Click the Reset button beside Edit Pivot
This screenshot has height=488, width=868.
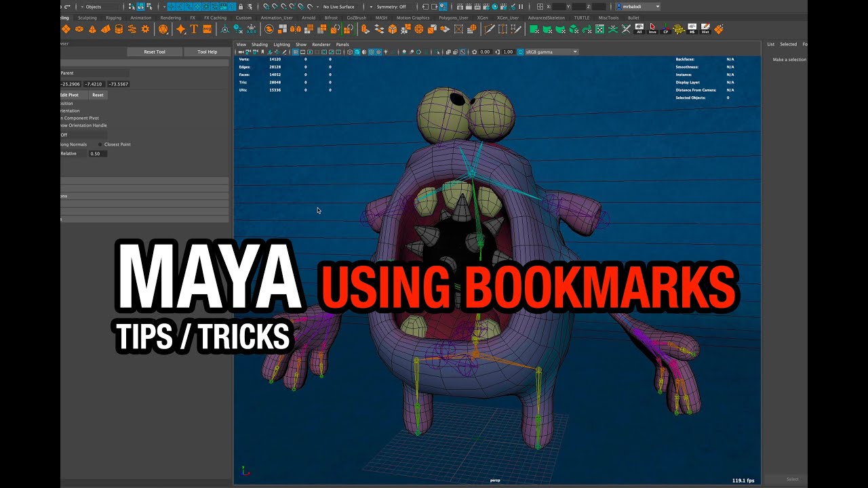click(x=98, y=95)
